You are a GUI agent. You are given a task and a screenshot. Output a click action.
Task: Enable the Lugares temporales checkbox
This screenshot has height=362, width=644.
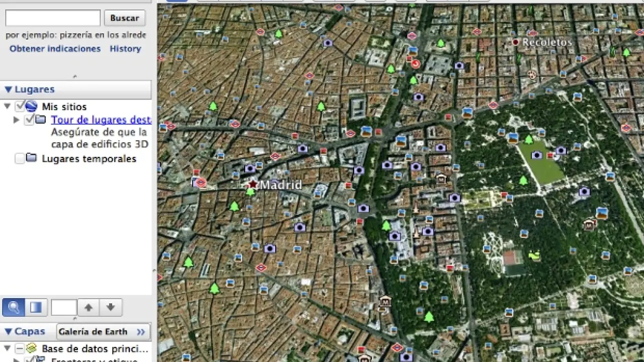(20, 159)
